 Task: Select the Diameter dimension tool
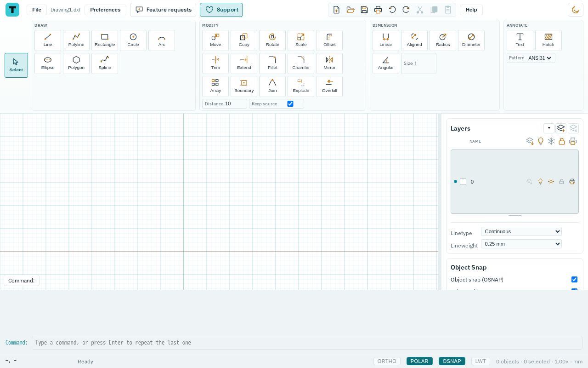pos(471,40)
